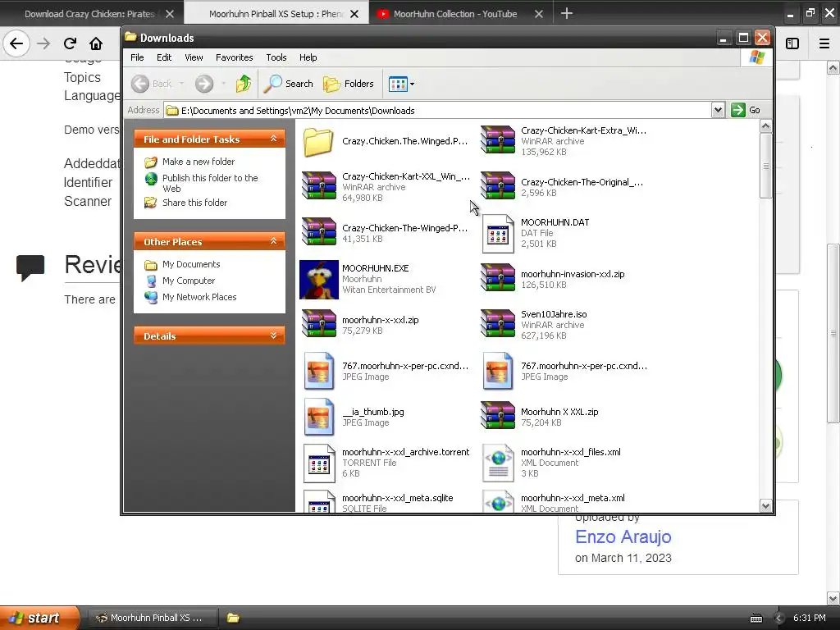Go to My Documents in Other Places
This screenshot has width=840, height=630.
pos(191,264)
